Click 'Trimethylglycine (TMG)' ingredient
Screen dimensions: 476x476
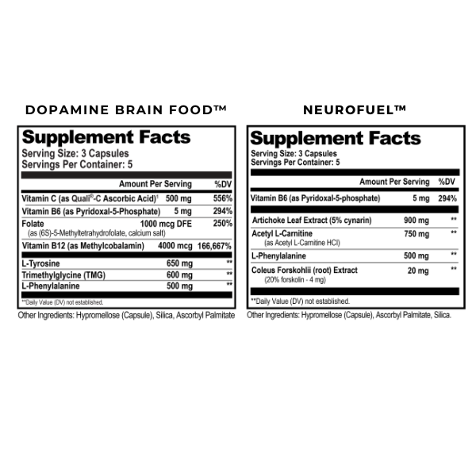tap(63, 275)
